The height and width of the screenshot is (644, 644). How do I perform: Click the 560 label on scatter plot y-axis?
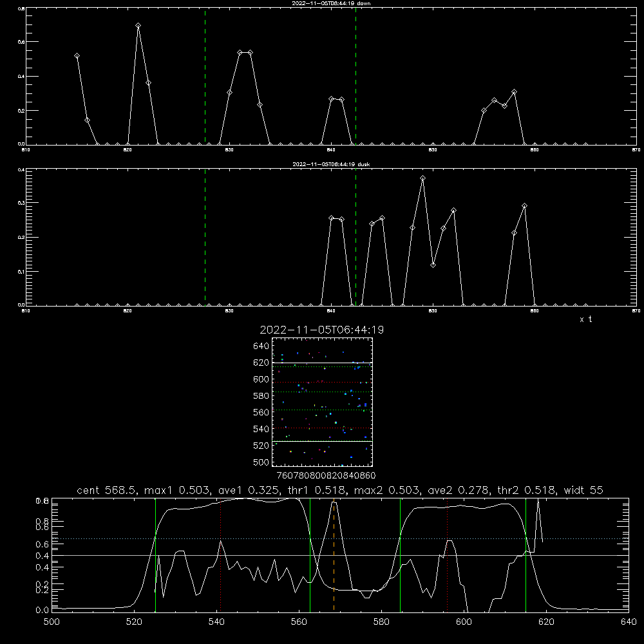pos(261,412)
